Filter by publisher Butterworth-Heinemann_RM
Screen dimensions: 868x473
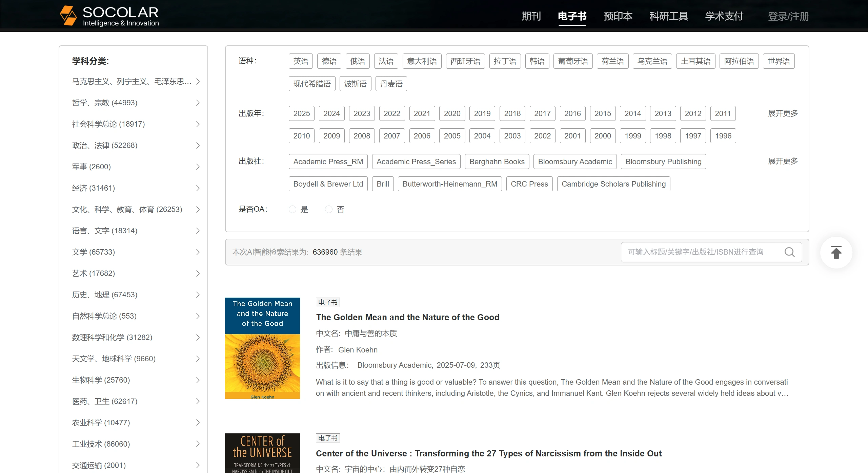[x=449, y=184]
